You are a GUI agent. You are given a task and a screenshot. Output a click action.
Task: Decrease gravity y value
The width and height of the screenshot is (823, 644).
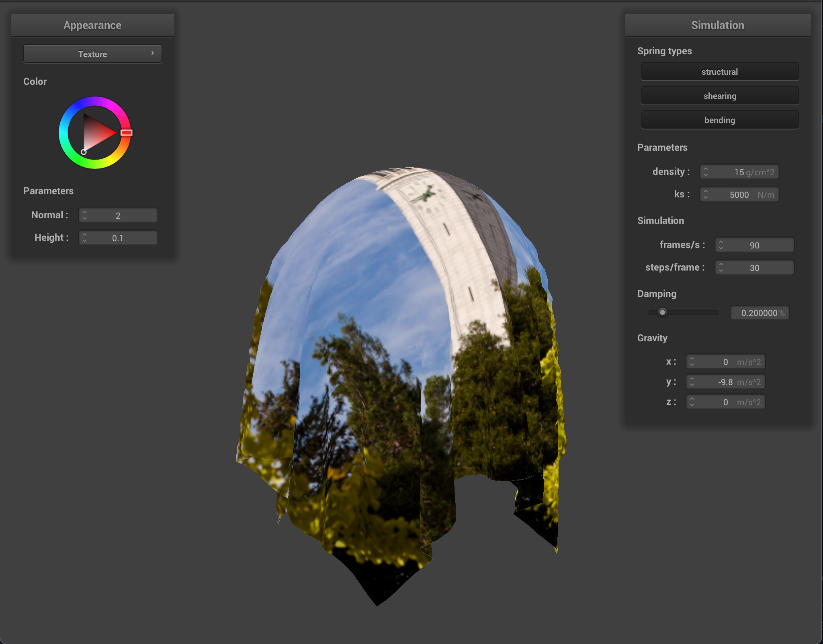point(692,384)
